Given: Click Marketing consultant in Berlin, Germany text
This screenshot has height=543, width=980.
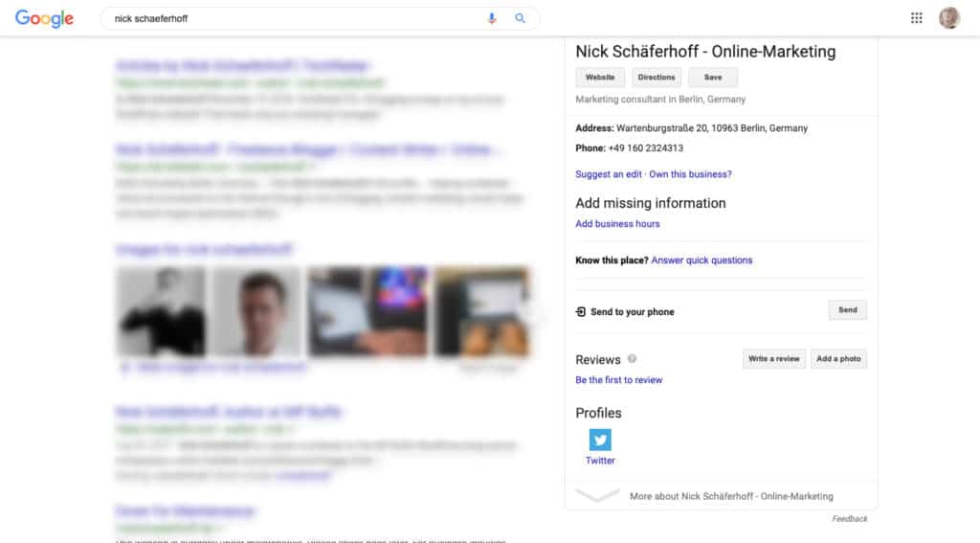Looking at the screenshot, I should click(660, 100).
